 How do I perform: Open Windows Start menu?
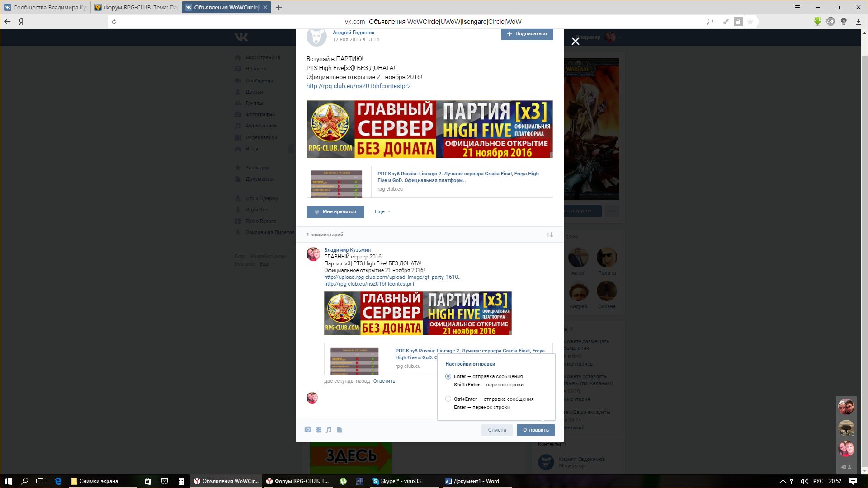pyautogui.click(x=8, y=481)
